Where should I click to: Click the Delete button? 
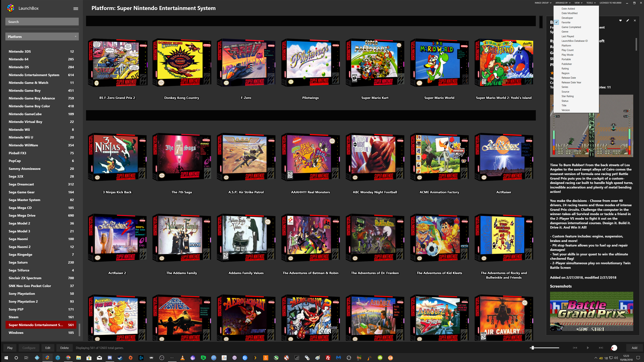pyautogui.click(x=65, y=348)
